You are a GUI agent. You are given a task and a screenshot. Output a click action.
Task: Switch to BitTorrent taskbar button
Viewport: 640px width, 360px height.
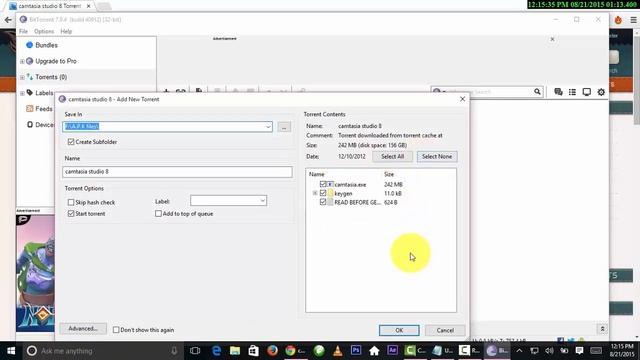(x=497, y=351)
